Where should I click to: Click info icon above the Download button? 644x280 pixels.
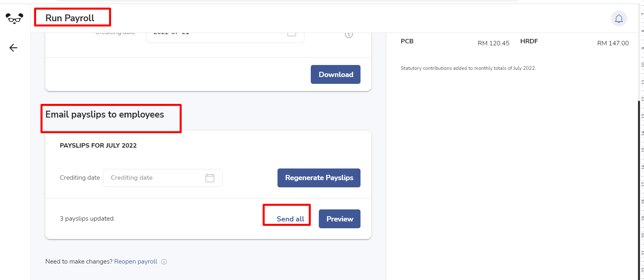[349, 34]
